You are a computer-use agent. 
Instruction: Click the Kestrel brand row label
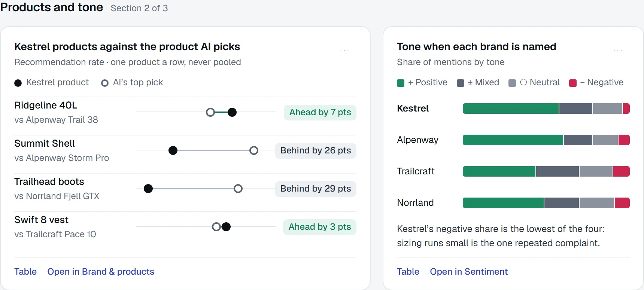tap(413, 109)
